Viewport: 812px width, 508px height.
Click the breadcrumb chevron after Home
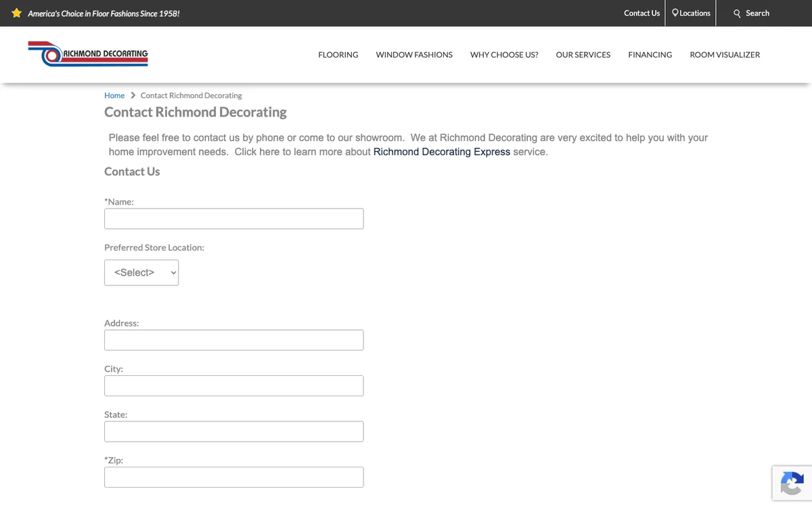point(133,96)
